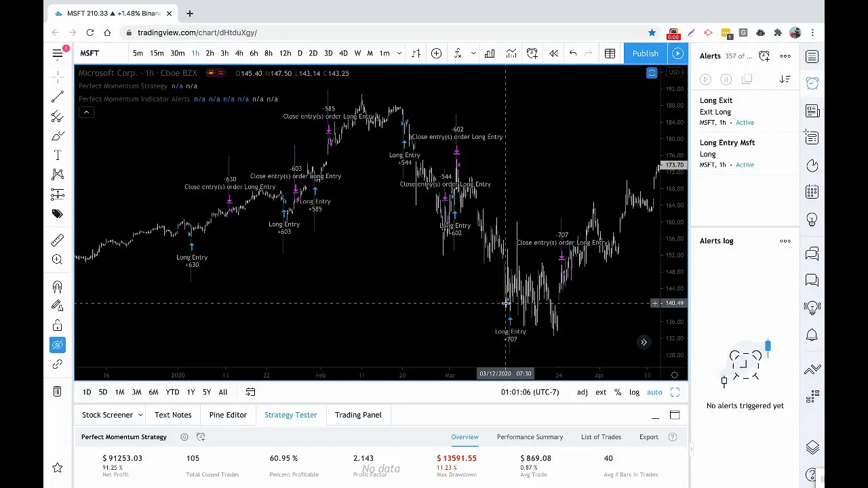Viewport: 868px width, 488px height.
Task: Toggle magnet mode in drawing toolbar
Action: click(58, 287)
